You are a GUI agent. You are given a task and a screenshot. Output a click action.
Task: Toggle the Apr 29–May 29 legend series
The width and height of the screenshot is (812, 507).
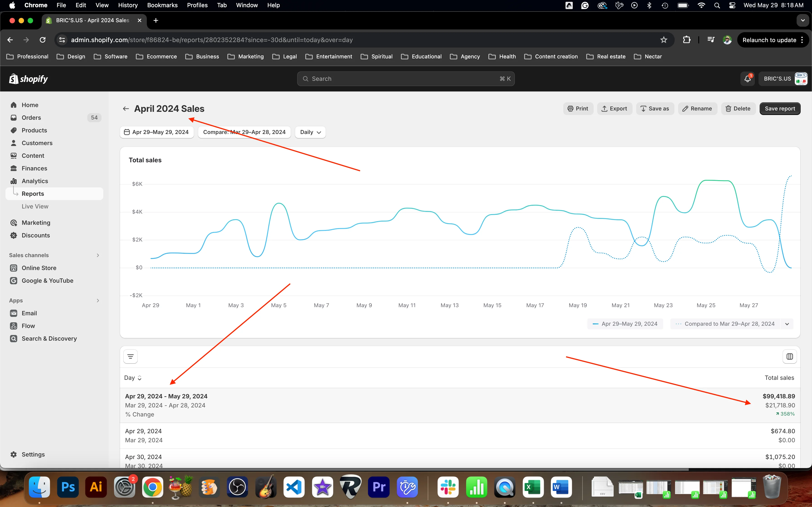pos(625,324)
